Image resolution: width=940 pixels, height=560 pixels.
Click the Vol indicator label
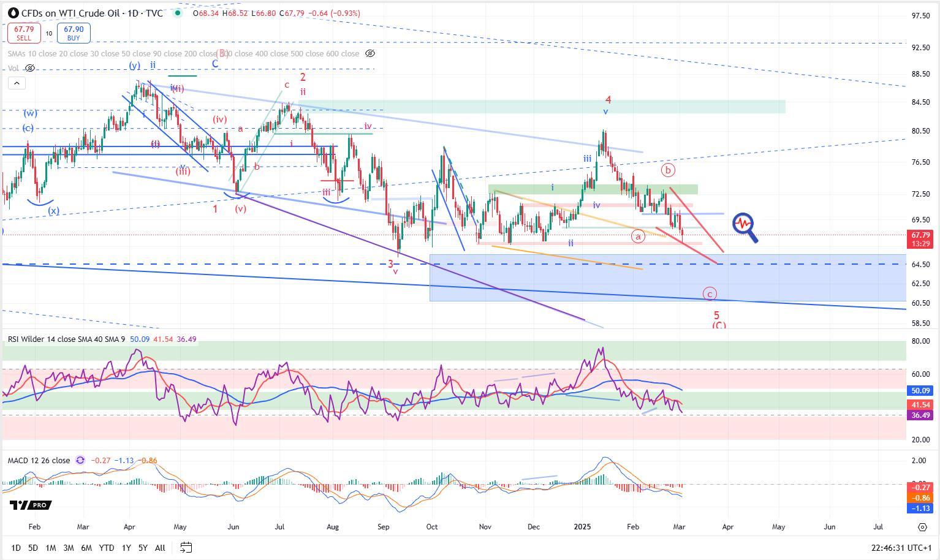coord(13,68)
